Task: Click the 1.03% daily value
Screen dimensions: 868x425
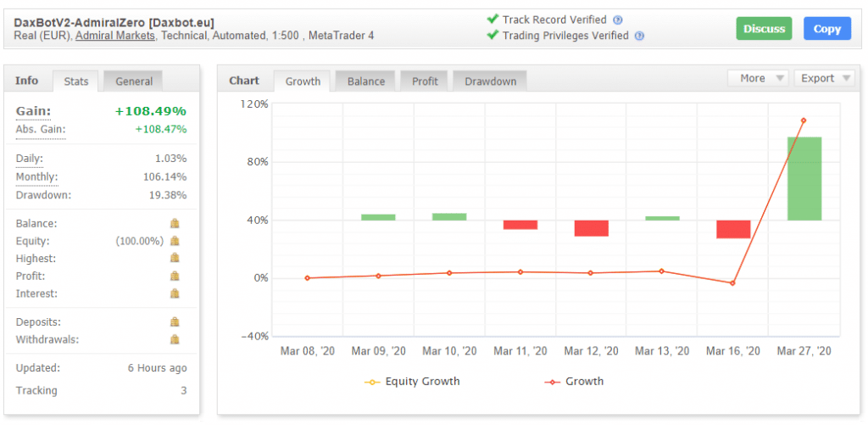Action: coord(170,159)
